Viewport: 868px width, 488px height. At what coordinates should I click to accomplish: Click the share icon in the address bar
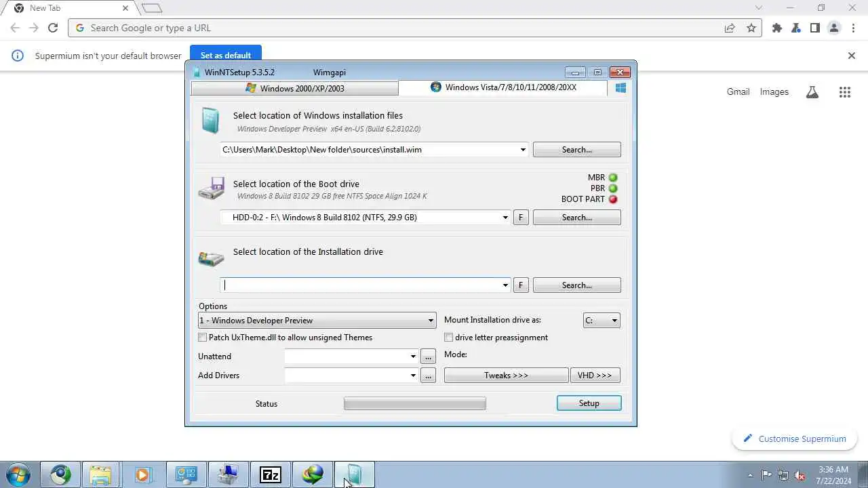pyautogui.click(x=730, y=28)
